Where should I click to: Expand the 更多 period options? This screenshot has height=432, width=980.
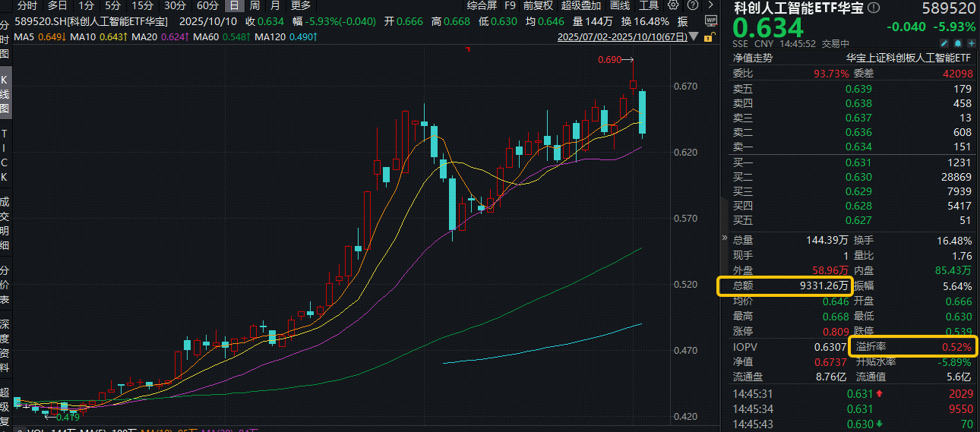coord(301,5)
